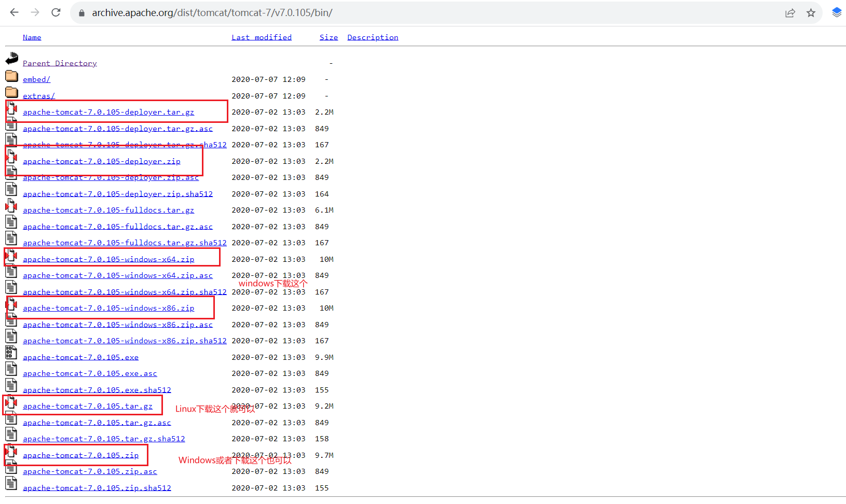Image resolution: width=846 pixels, height=504 pixels.
Task: Click text file icon for windows-x86.zip.sha512
Action: coord(11,337)
